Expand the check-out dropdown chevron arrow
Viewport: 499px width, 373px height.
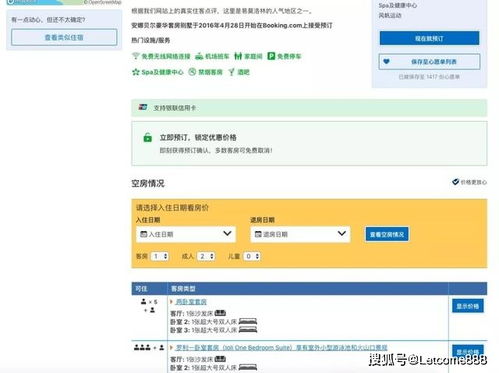[342, 233]
